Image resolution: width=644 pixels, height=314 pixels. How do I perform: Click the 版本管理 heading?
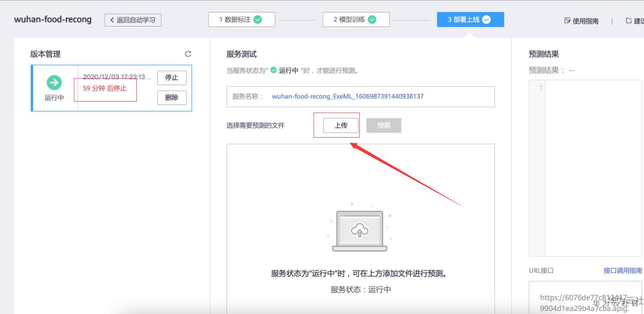coord(45,54)
